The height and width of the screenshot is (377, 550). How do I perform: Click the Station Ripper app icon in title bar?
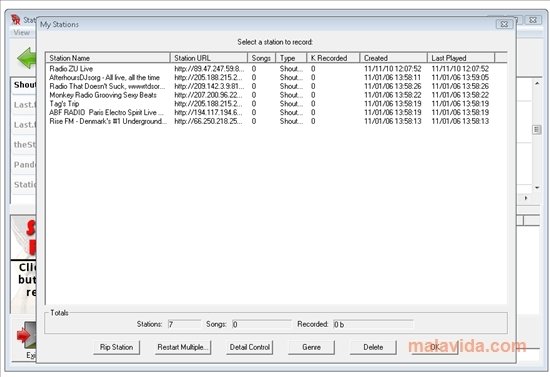coord(16,20)
